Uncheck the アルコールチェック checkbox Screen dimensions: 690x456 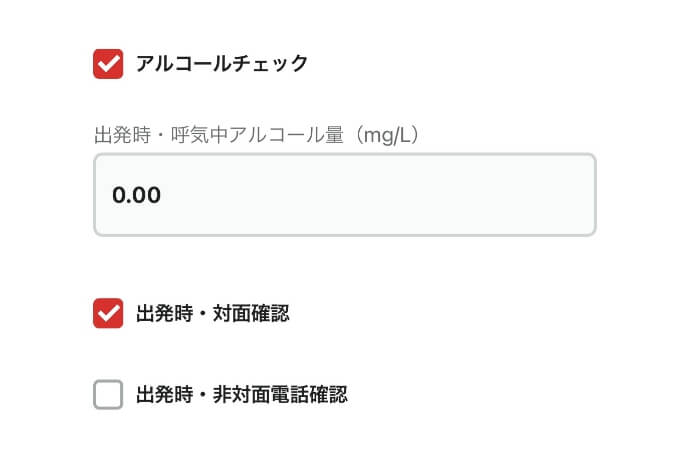(108, 64)
